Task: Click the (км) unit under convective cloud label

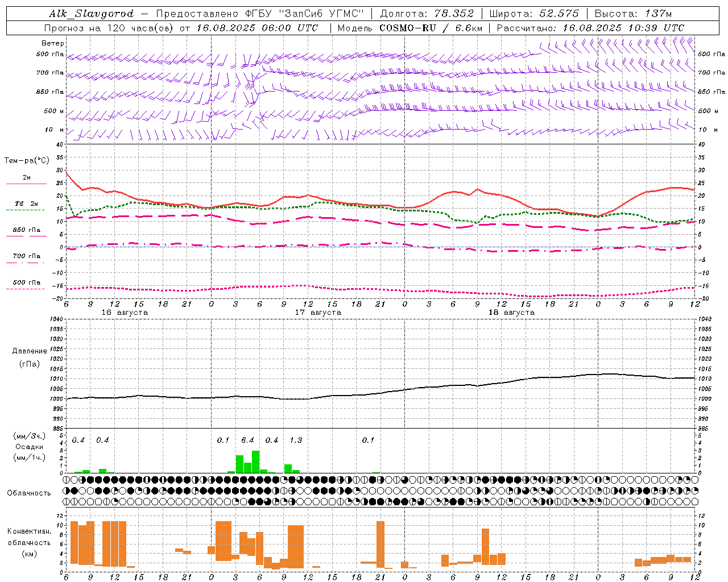Action: point(30,554)
